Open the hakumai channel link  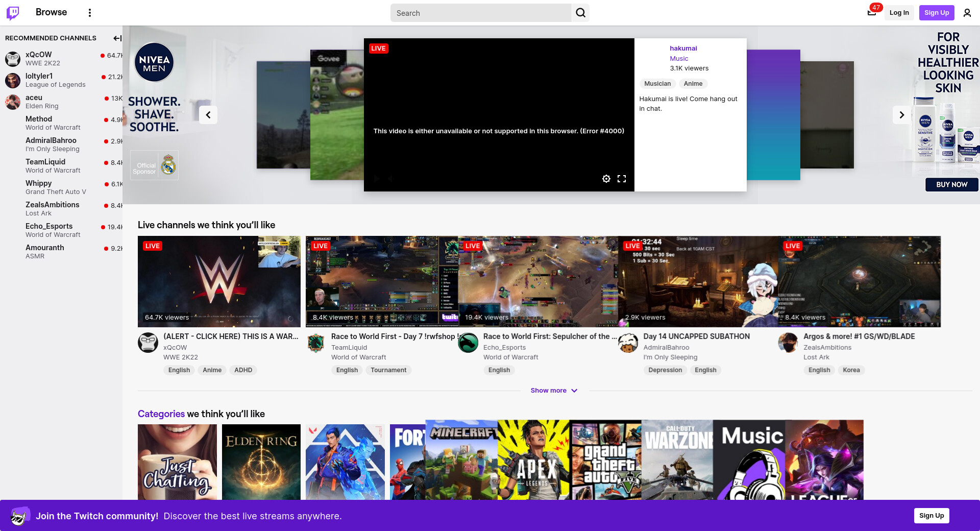[683, 49]
